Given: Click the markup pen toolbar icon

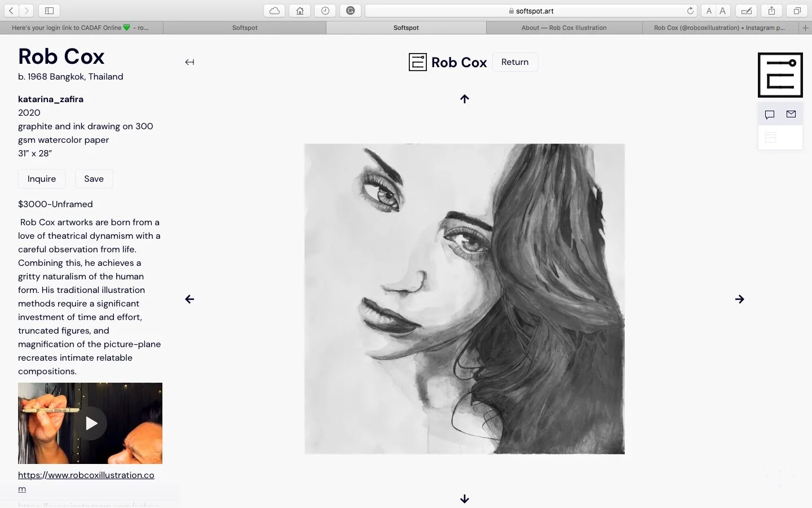Looking at the screenshot, I should pyautogui.click(x=746, y=10).
